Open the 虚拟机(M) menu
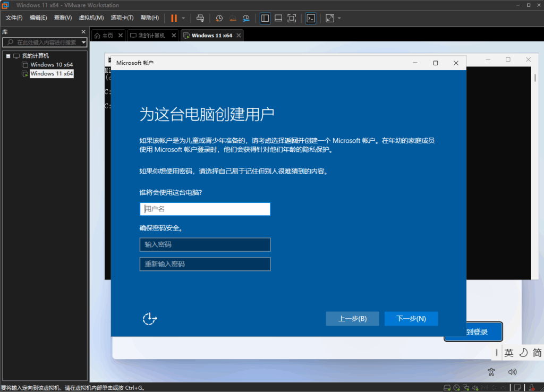 coord(91,18)
